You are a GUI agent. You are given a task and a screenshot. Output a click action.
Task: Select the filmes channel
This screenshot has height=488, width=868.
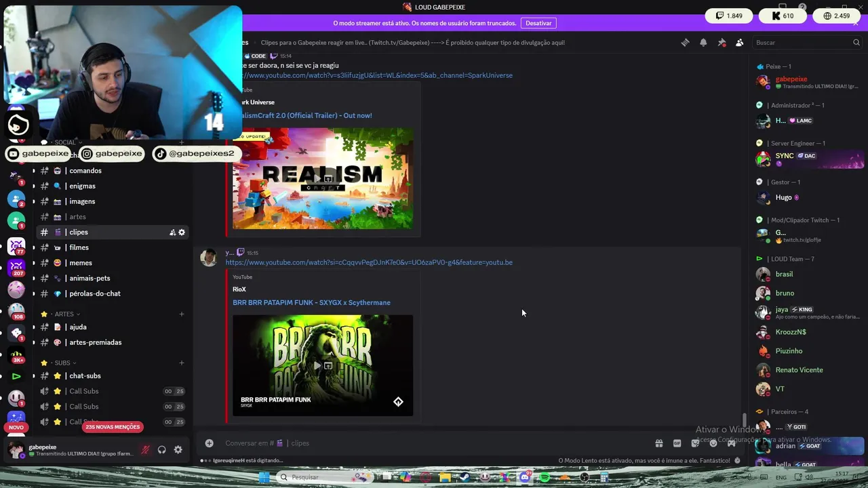(x=112, y=247)
